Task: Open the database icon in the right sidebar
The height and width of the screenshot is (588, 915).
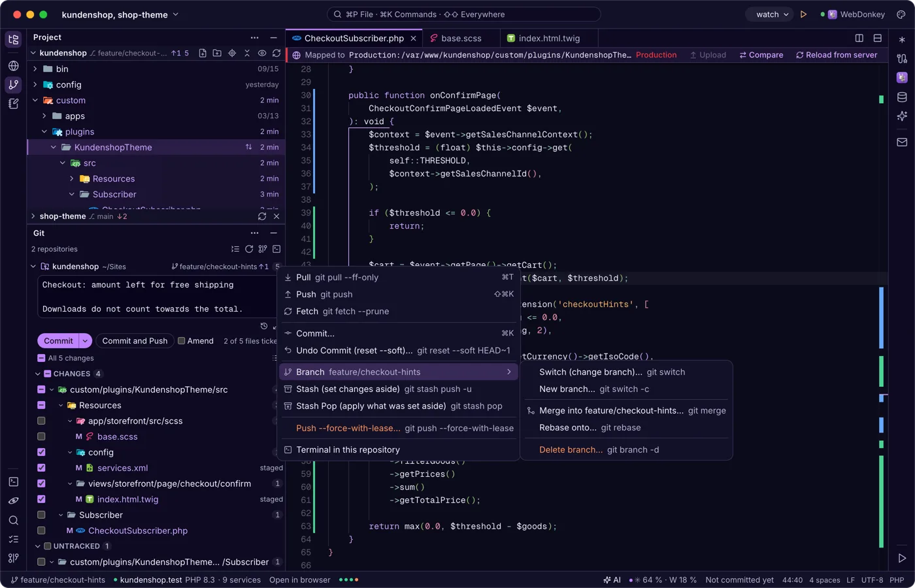Action: (x=902, y=97)
